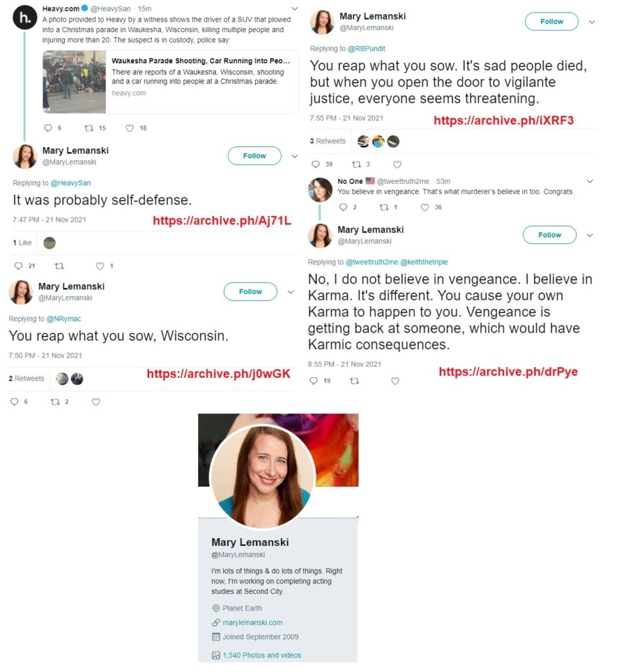Screen dimensions: 619x672
Task: Like the 'It was probably self-defense' tweet
Action: click(x=100, y=266)
